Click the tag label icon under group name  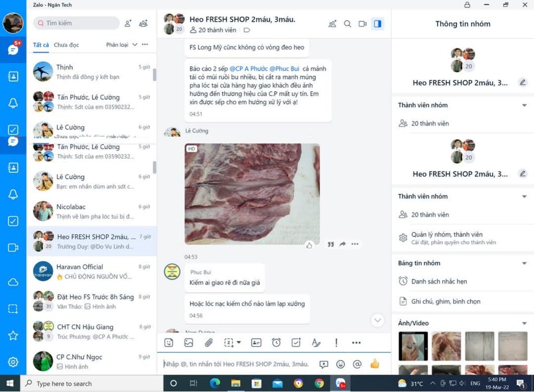[247, 30]
